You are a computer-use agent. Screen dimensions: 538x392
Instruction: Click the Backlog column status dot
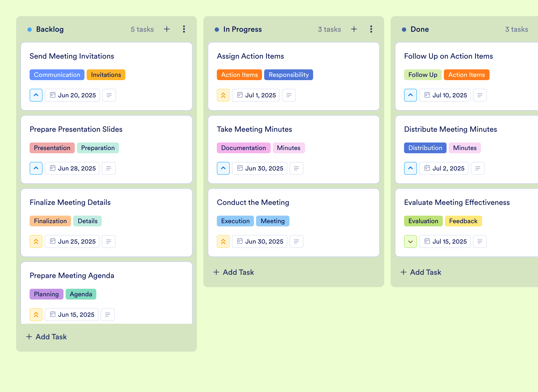30,30
